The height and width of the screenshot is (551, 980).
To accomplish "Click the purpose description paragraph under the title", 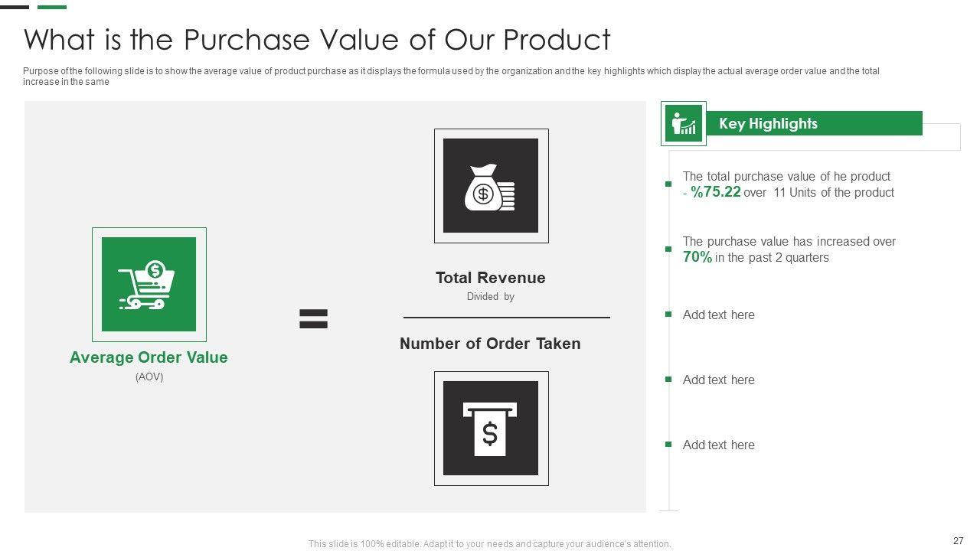I will pos(451,77).
